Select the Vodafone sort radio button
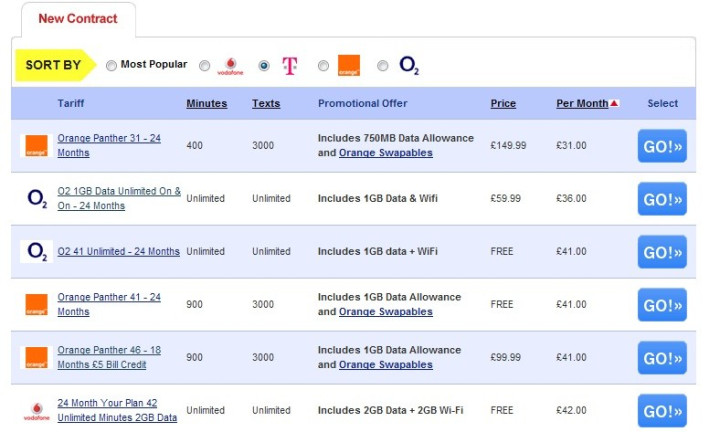This screenshot has width=720, height=432. coord(204,66)
